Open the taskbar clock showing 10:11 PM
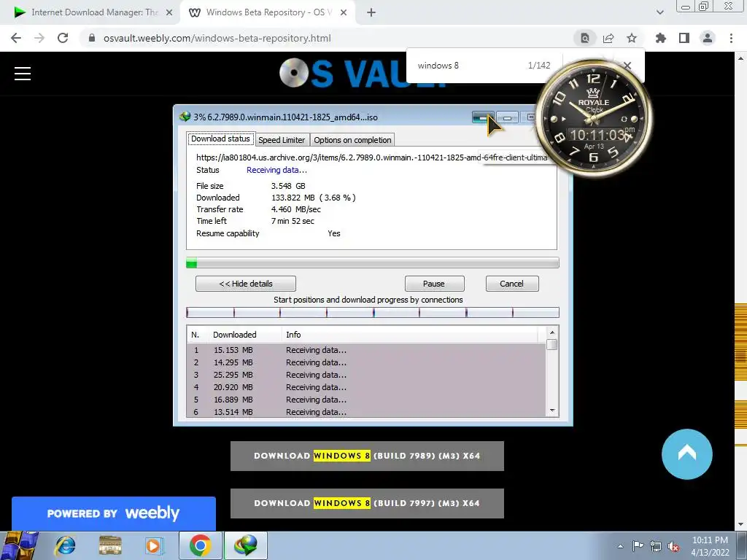Image resolution: width=747 pixels, height=560 pixels. 710,546
